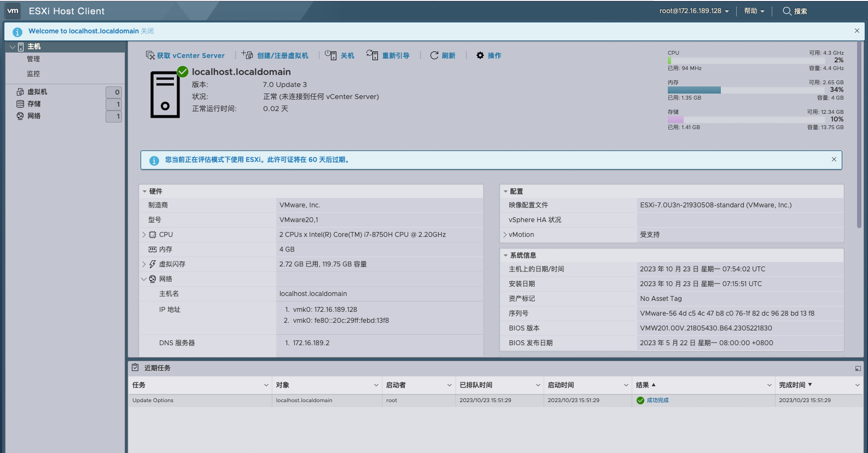Expand the CPU hardware row
Screen dimensions: 868x453
click(x=144, y=235)
